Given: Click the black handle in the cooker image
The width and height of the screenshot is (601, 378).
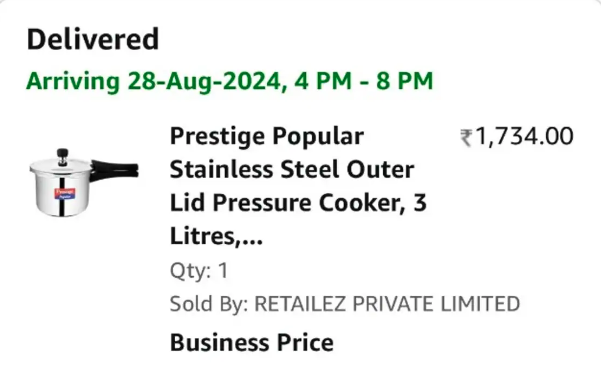Looking at the screenshot, I should (114, 171).
